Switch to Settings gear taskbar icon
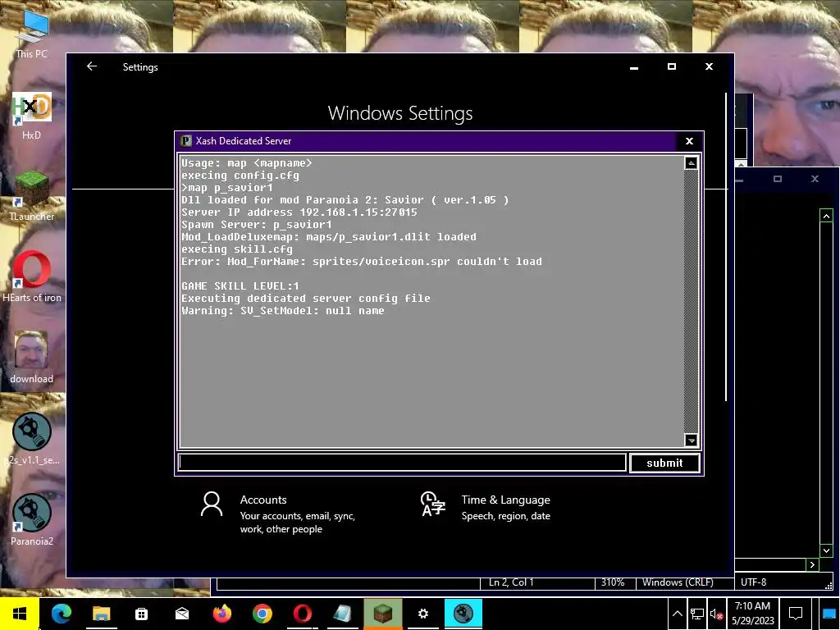The height and width of the screenshot is (630, 840). [422, 614]
